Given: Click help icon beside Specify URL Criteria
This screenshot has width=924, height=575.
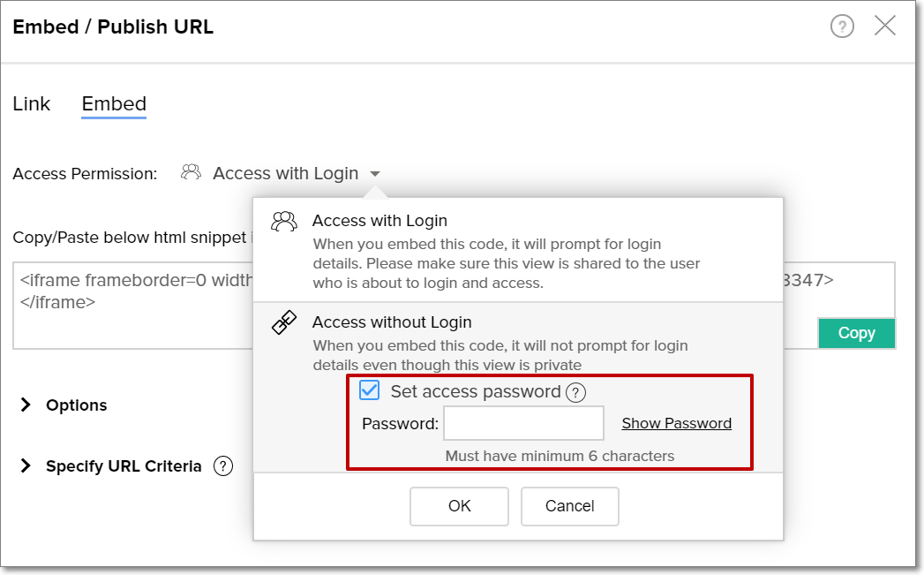Looking at the screenshot, I should 223,466.
